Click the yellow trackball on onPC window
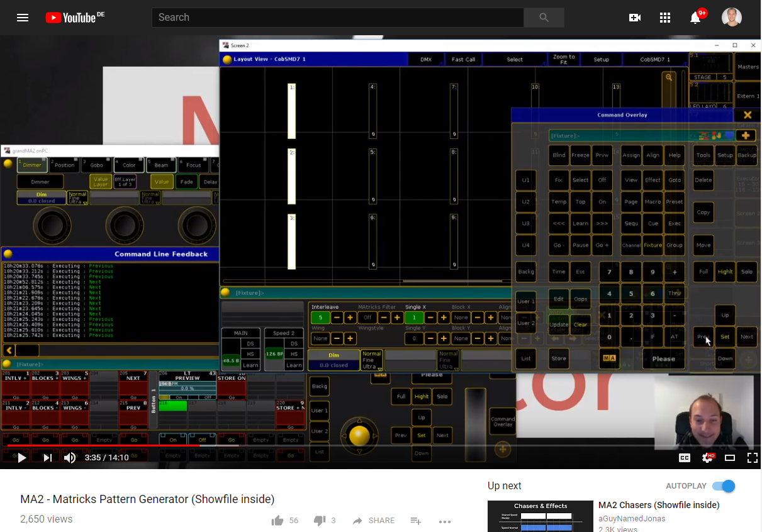The height and width of the screenshot is (532, 762). pyautogui.click(x=359, y=435)
